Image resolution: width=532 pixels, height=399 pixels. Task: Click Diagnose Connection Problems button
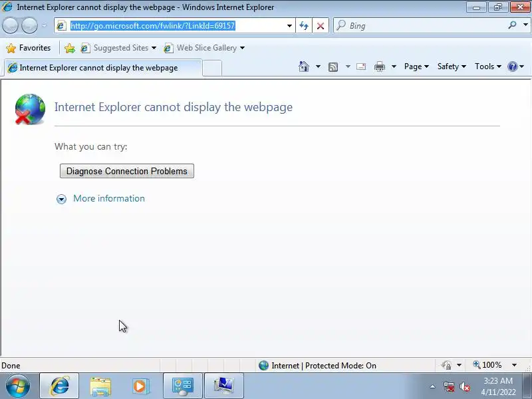coord(127,171)
